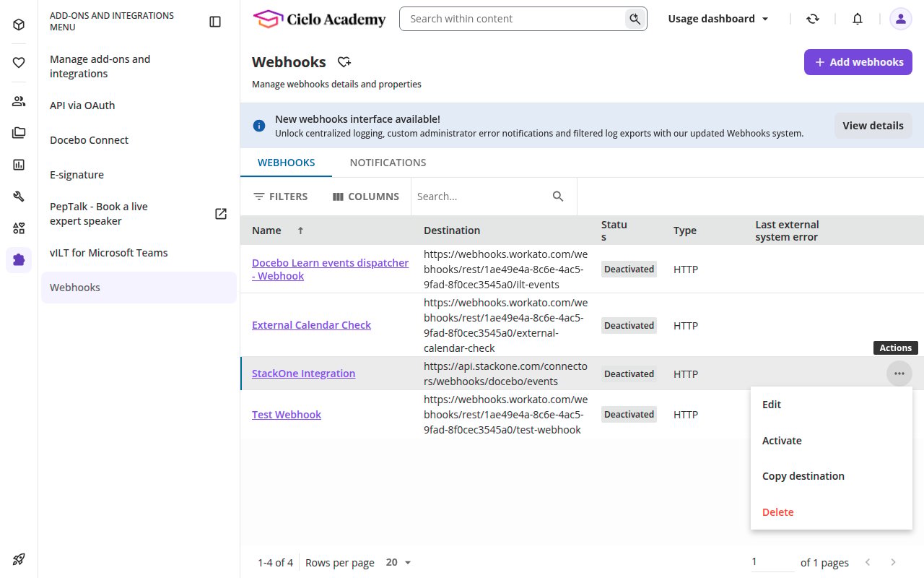Viewport: 924px width, 578px height.
Task: Choose Activate from the actions menu
Action: (832, 441)
